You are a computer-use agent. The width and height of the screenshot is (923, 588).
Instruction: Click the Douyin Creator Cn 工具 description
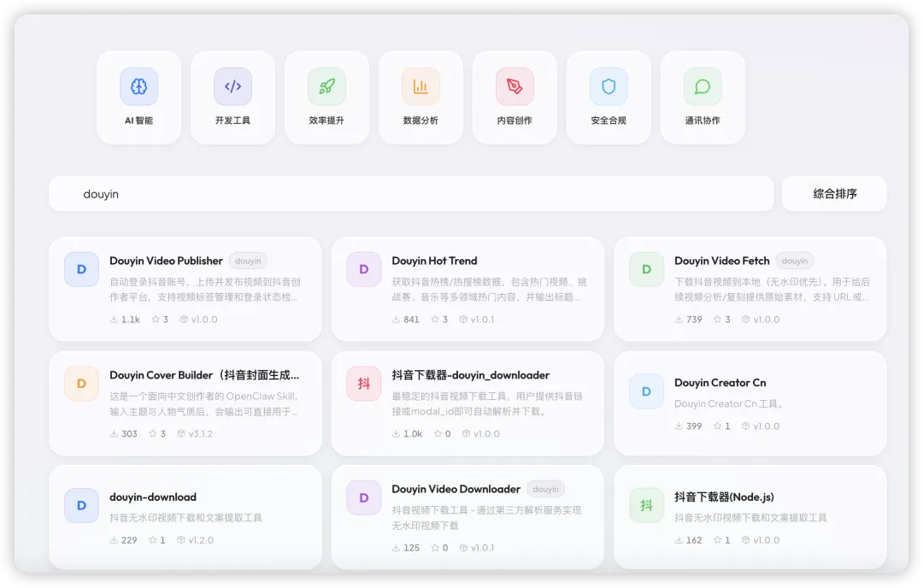tap(729, 403)
